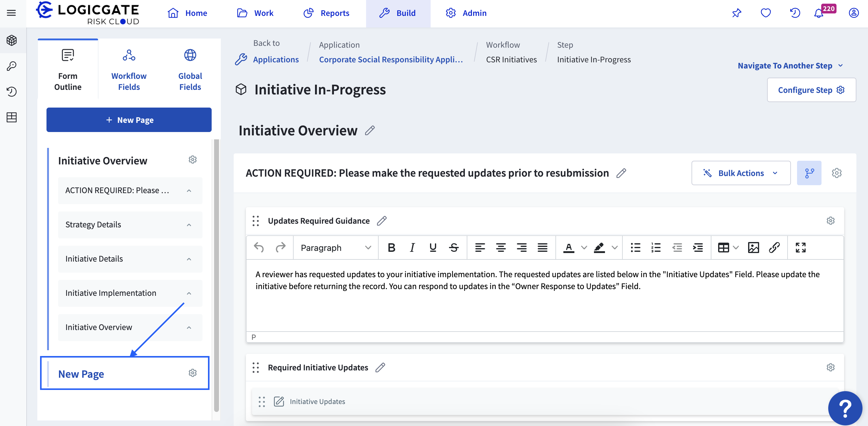Insert a numbered list
This screenshot has height=426, width=868.
(x=656, y=248)
